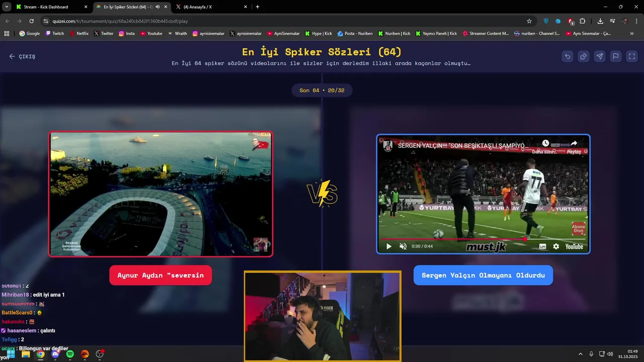Open the Insta bookmark
Image resolution: width=644 pixels, height=362 pixels.
pyautogui.click(x=127, y=34)
